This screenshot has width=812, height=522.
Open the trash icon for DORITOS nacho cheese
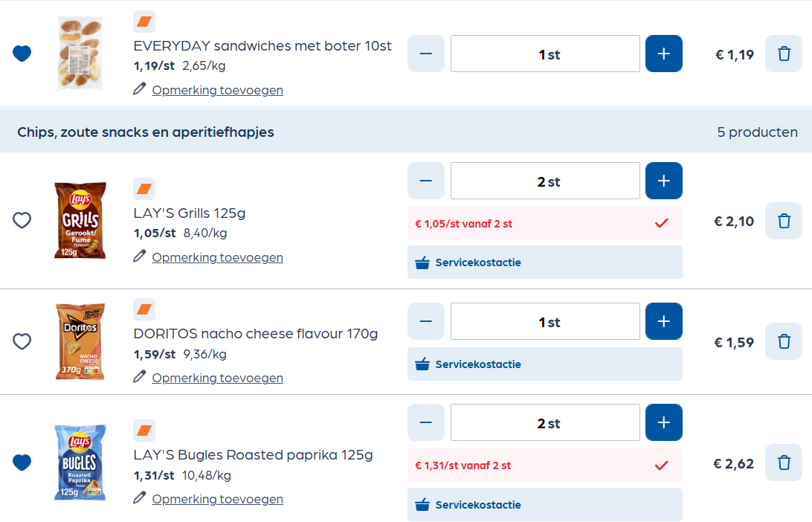click(783, 341)
